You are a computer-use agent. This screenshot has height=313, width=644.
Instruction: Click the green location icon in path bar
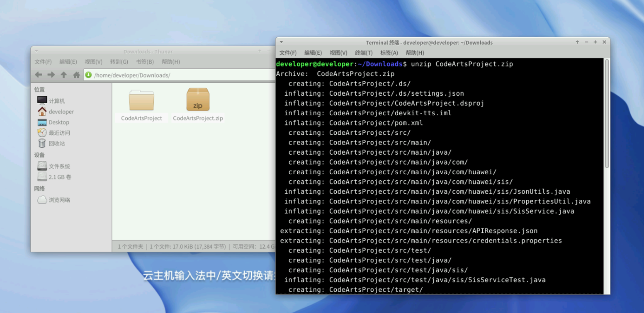[88, 75]
